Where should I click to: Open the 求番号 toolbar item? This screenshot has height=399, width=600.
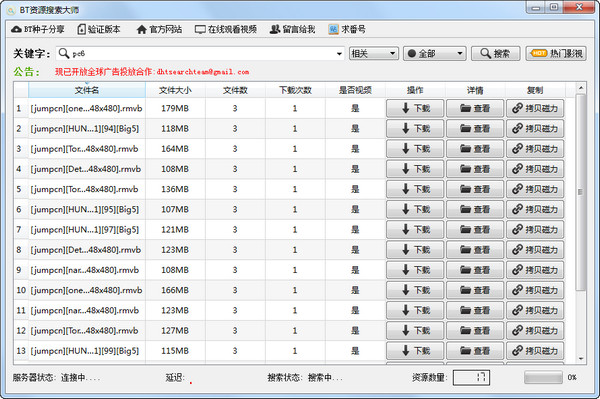[347, 29]
